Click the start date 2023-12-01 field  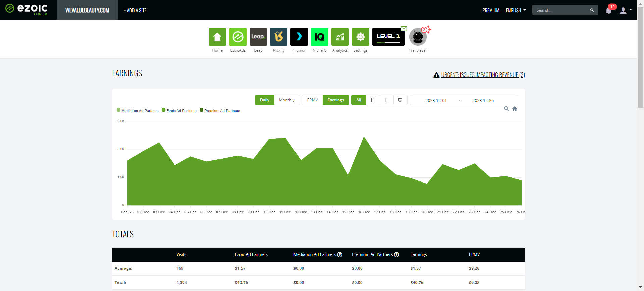pyautogui.click(x=436, y=100)
